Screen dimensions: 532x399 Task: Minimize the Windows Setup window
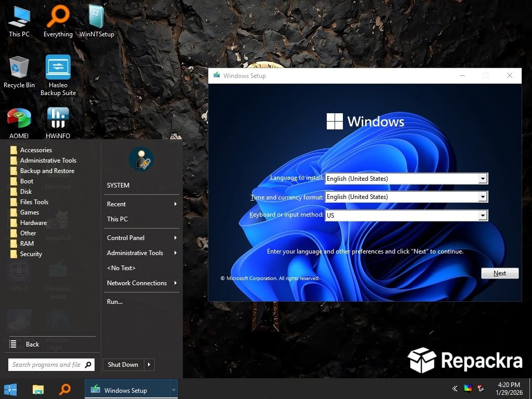click(x=462, y=75)
